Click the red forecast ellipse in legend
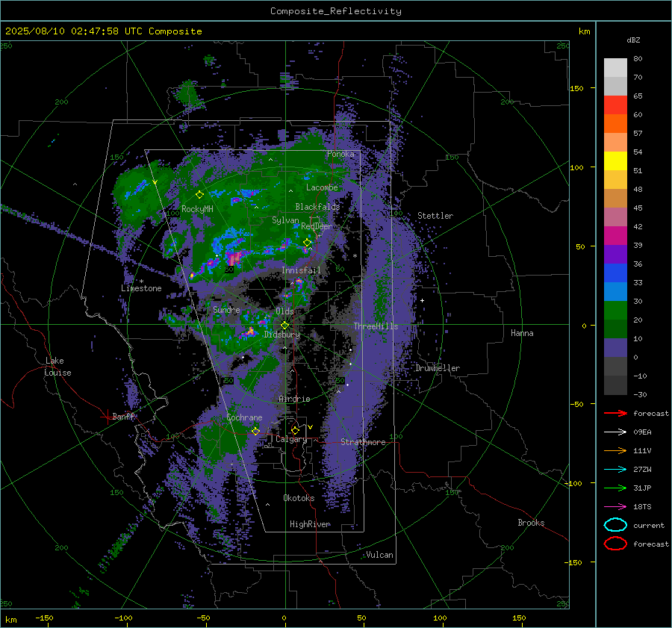Viewport: 672px width, 628px height. pyautogui.click(x=615, y=544)
